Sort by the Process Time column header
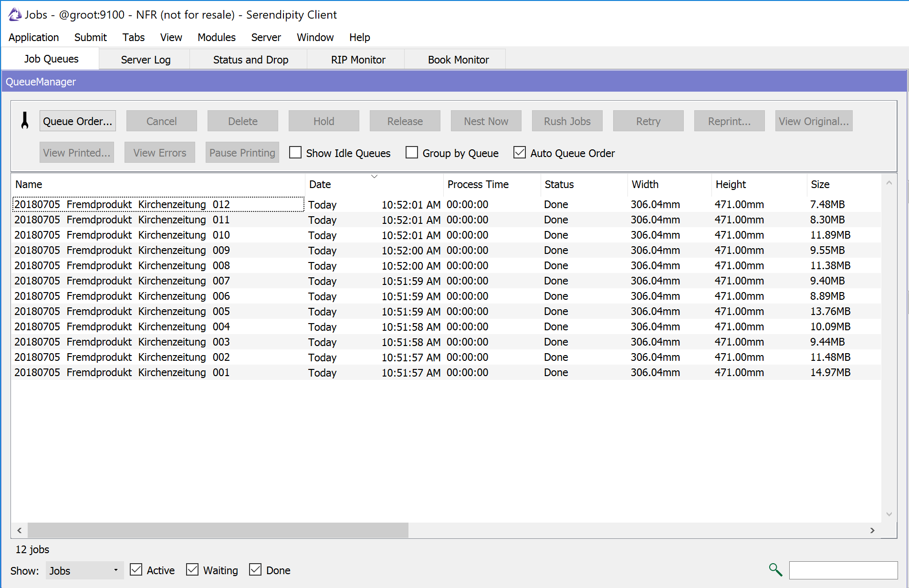The width and height of the screenshot is (909, 588). pos(492,184)
